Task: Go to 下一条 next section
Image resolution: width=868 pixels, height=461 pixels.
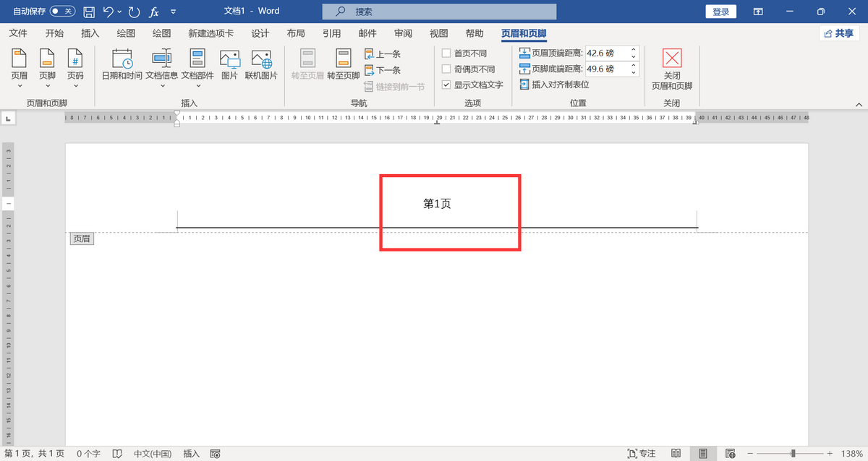Action: click(383, 70)
